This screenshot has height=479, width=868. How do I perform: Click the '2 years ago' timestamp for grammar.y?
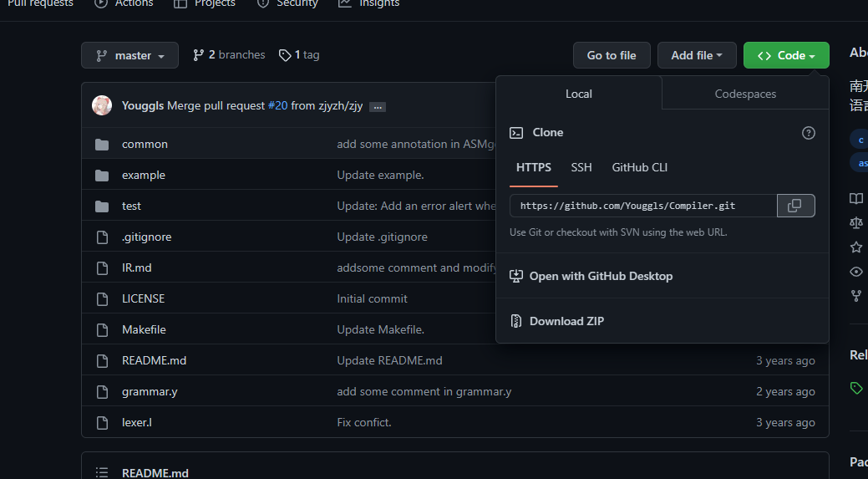pyautogui.click(x=785, y=391)
